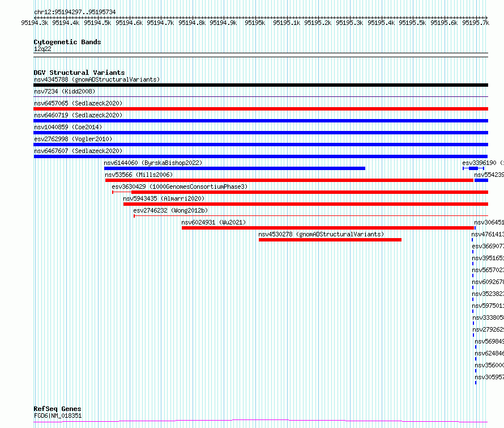504x428 pixels.
Task: Open the nsv1040859 (Coe2014) label
Action: pyautogui.click(x=68, y=127)
